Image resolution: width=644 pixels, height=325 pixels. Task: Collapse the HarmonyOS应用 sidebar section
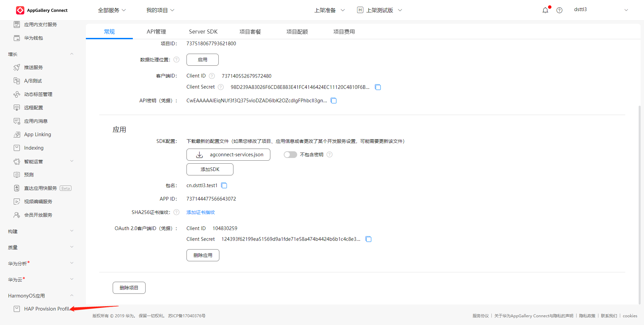tap(72, 295)
